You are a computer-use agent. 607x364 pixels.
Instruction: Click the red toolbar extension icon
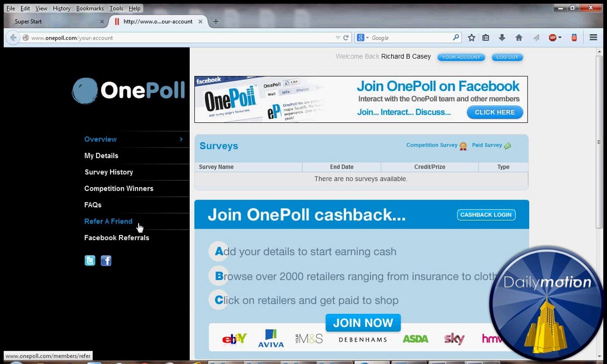tap(574, 37)
